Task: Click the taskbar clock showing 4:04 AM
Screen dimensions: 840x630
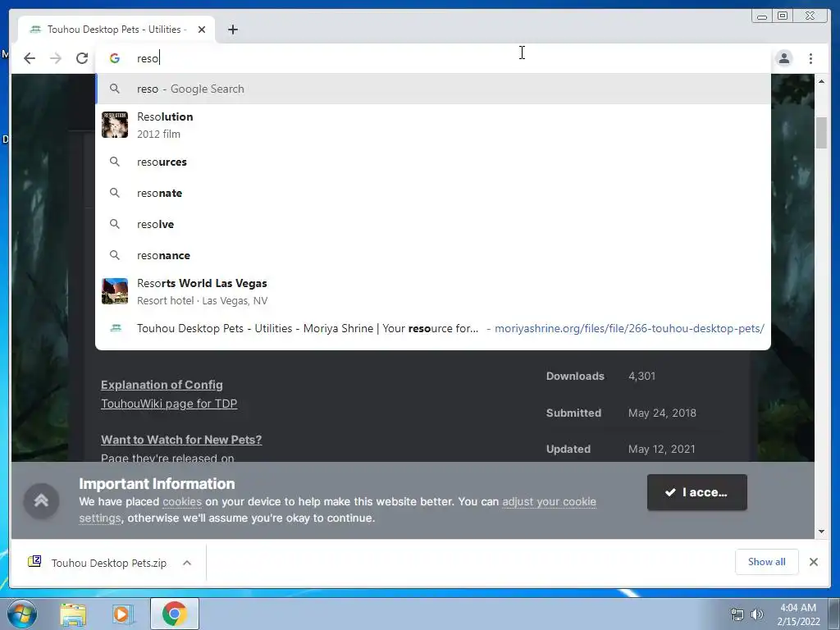Action: click(798, 614)
